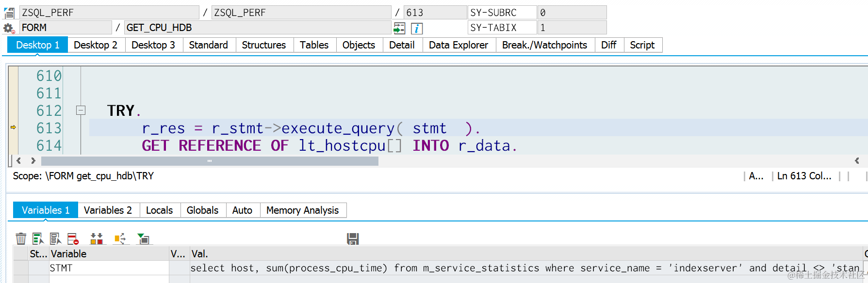The height and width of the screenshot is (283, 868).
Task: Click the navigate-to-statement icon after GET_CPU_HDB
Action: tap(399, 28)
